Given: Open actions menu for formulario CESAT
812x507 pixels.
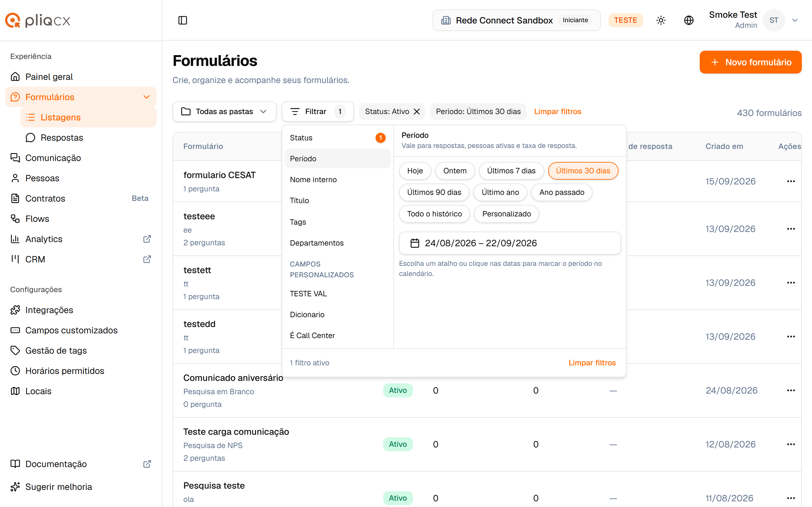Looking at the screenshot, I should click(791, 181).
